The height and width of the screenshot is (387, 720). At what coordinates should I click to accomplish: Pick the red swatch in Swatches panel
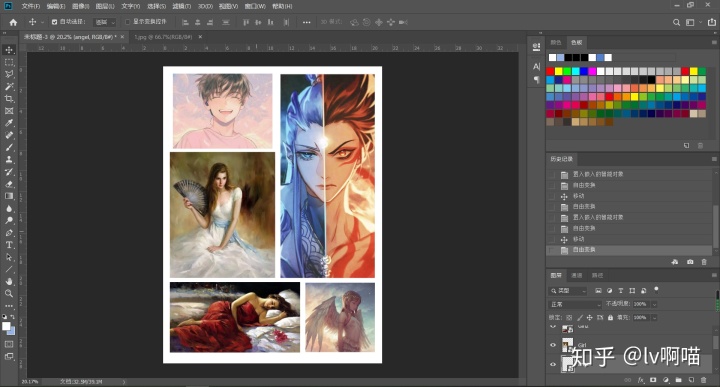[x=550, y=71]
